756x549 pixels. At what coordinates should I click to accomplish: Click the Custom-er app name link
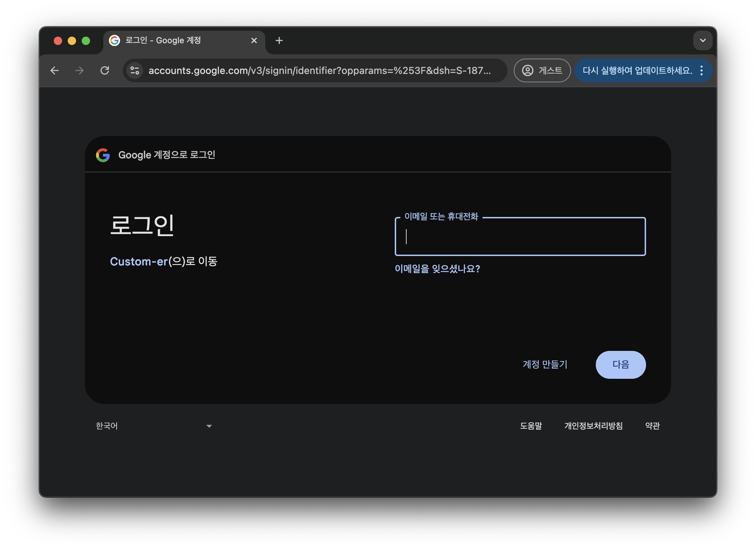tap(139, 262)
